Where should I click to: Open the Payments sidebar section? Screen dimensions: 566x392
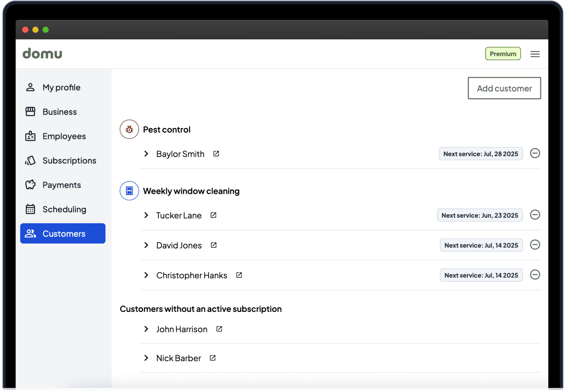click(x=62, y=185)
